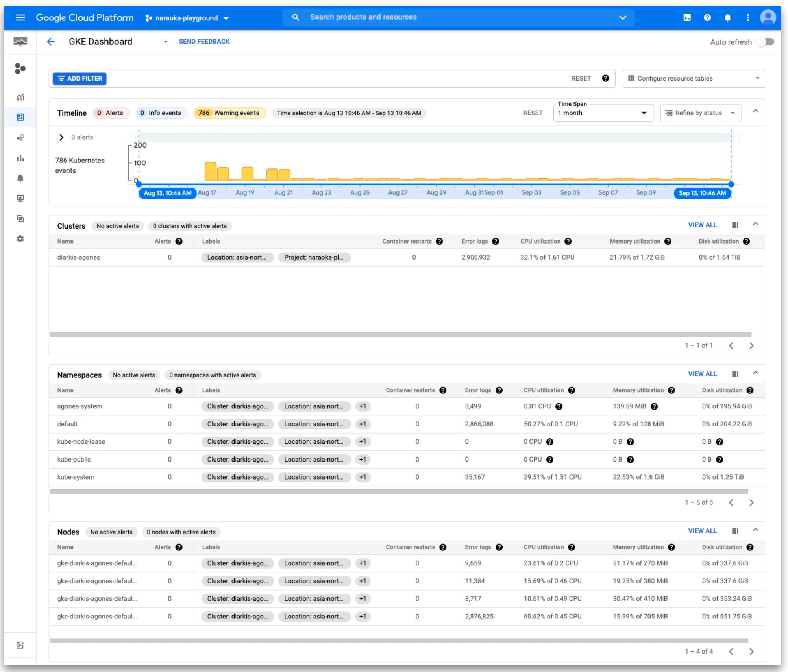Open Monitoring overview icon in sidebar
This screenshot has width=788, height=672.
(x=20, y=42)
